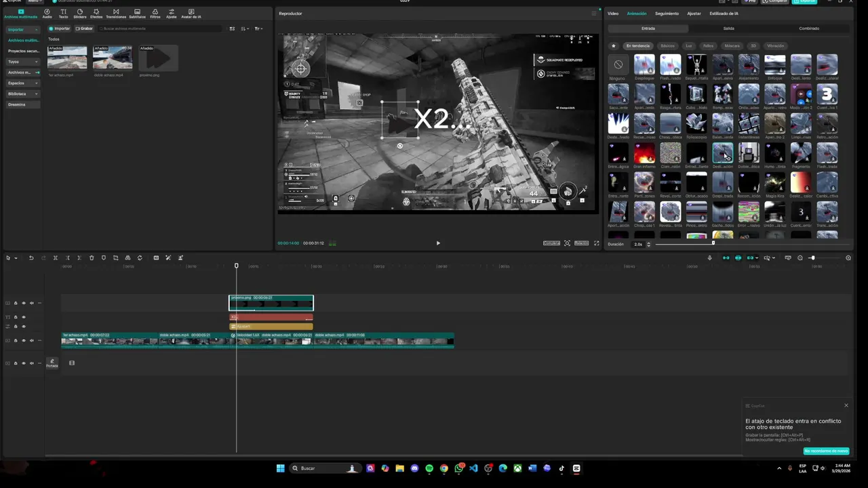Open the Reproductor panel menu icon

coord(594,14)
